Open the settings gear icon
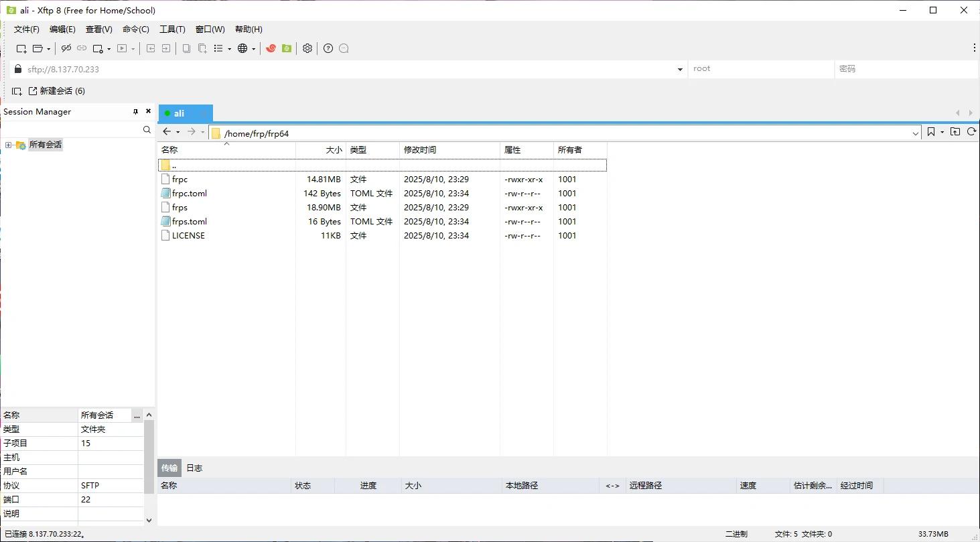Screen dimensions: 980x542 pyautogui.click(x=307, y=48)
